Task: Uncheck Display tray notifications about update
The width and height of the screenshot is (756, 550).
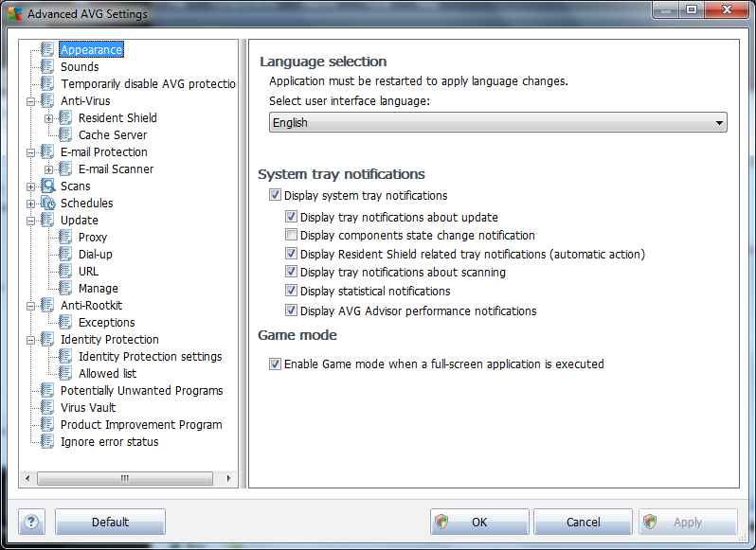Action: (x=291, y=217)
